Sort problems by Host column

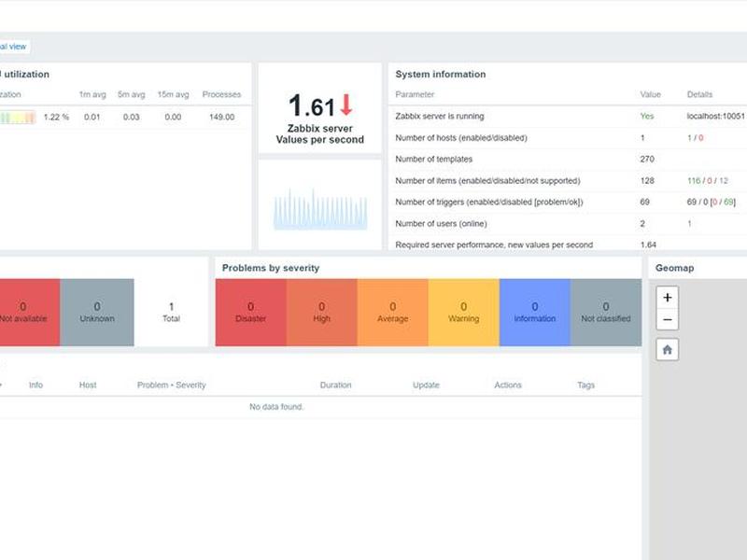pyautogui.click(x=88, y=385)
